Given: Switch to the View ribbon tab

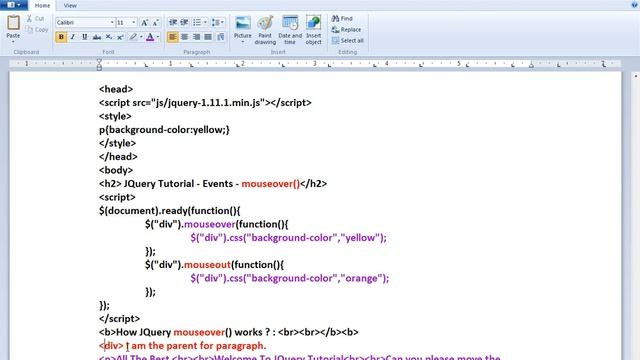Looking at the screenshot, I should [70, 5].
